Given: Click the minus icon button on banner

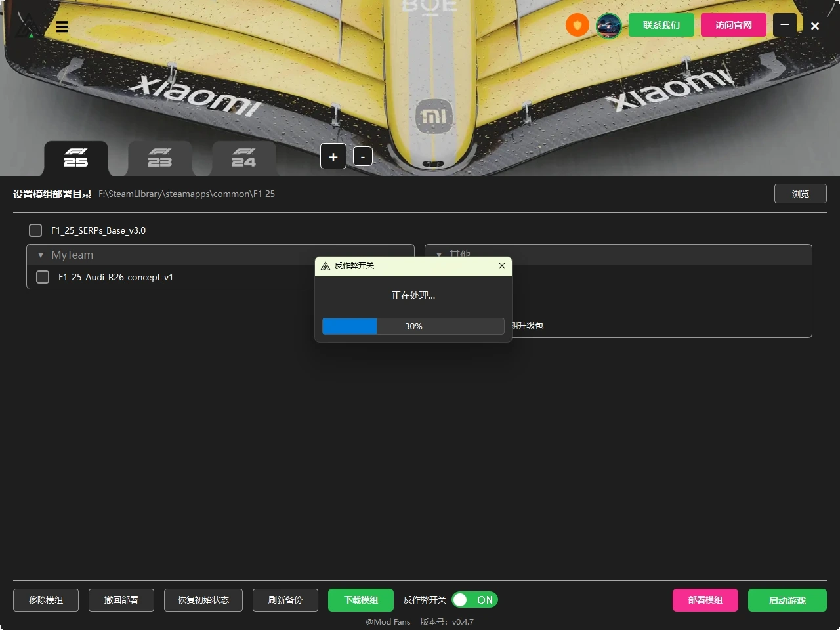Looking at the screenshot, I should [x=363, y=157].
